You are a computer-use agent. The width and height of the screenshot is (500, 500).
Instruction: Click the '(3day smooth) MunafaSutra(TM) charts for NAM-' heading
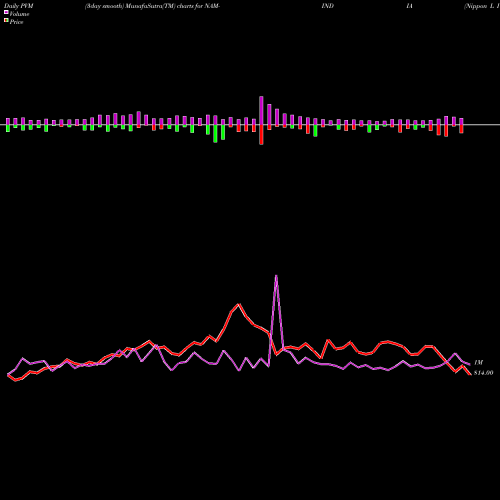pos(152,6)
